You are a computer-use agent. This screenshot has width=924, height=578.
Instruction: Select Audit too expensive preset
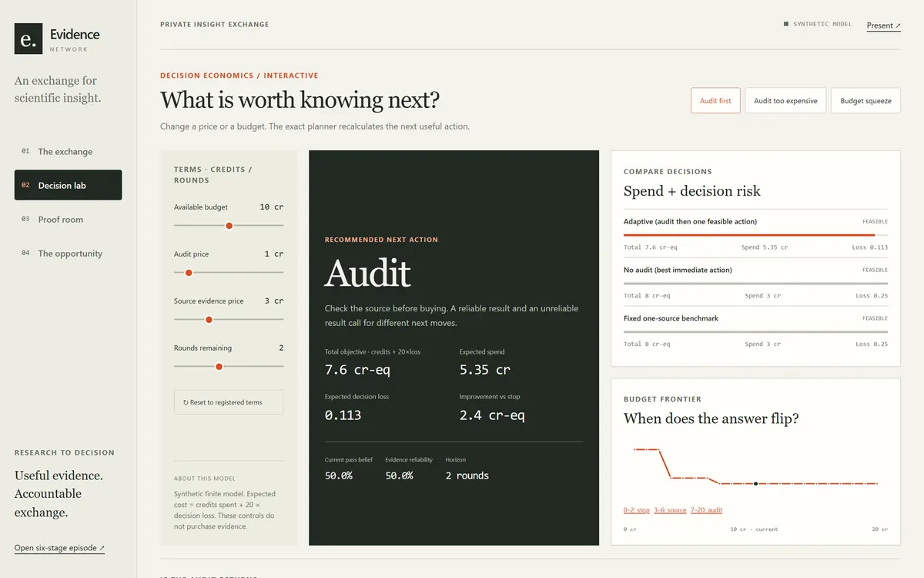[x=785, y=101]
